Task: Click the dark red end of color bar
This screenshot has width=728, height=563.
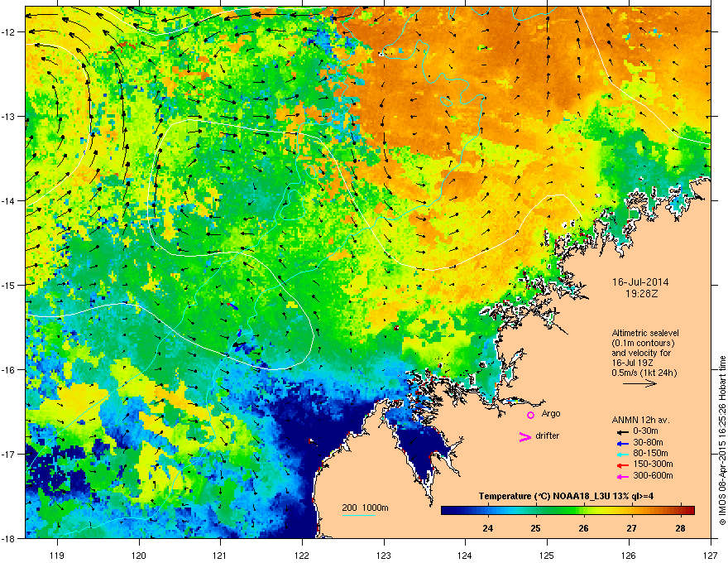Action: pyautogui.click(x=690, y=510)
